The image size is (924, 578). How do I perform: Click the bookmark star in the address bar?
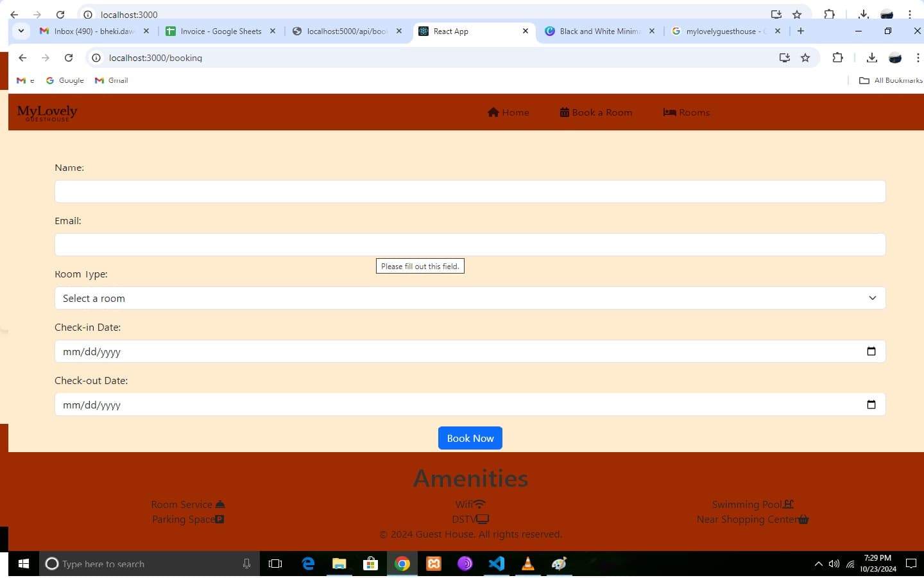click(806, 58)
